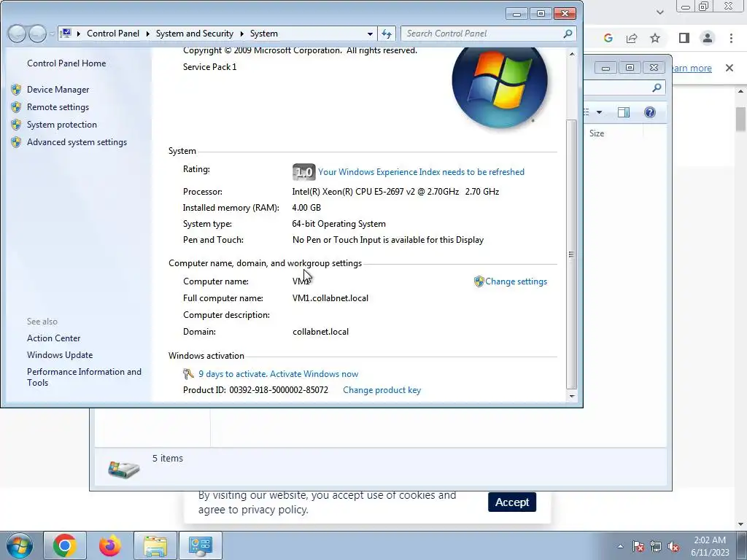The image size is (747, 560).
Task: Launch Firefox from the taskbar
Action: tap(109, 545)
